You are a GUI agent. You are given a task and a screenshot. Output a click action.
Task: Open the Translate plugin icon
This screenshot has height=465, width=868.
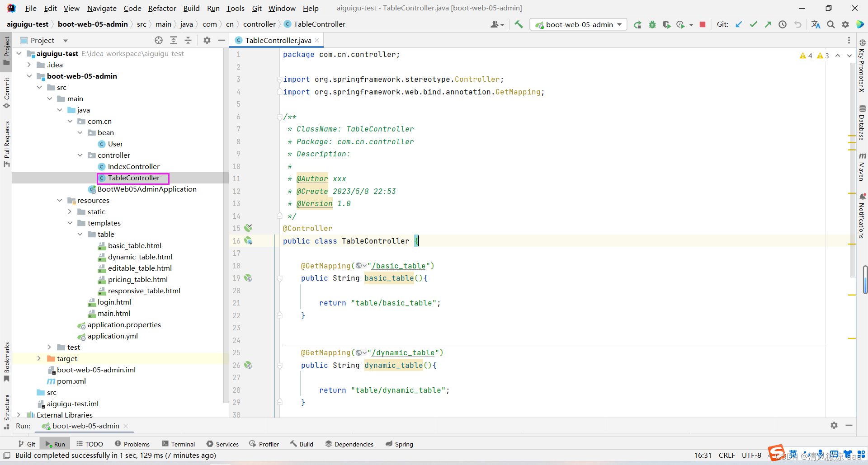point(816,24)
